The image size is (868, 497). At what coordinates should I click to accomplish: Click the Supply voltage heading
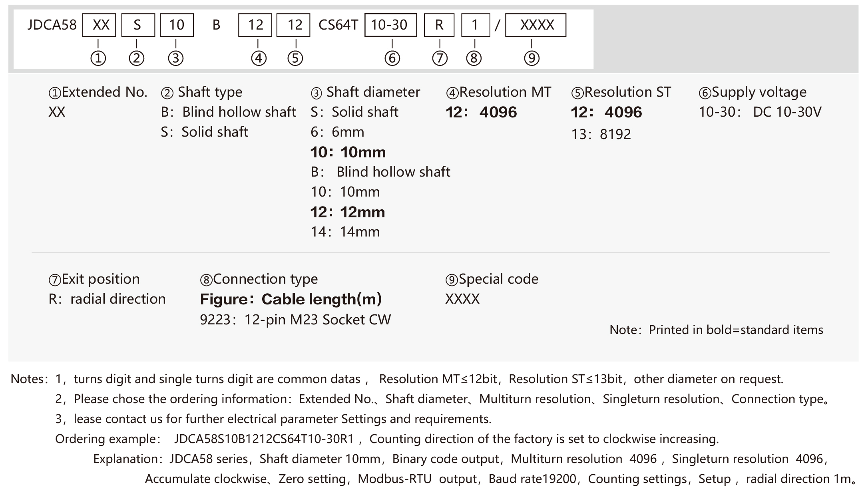tap(759, 92)
